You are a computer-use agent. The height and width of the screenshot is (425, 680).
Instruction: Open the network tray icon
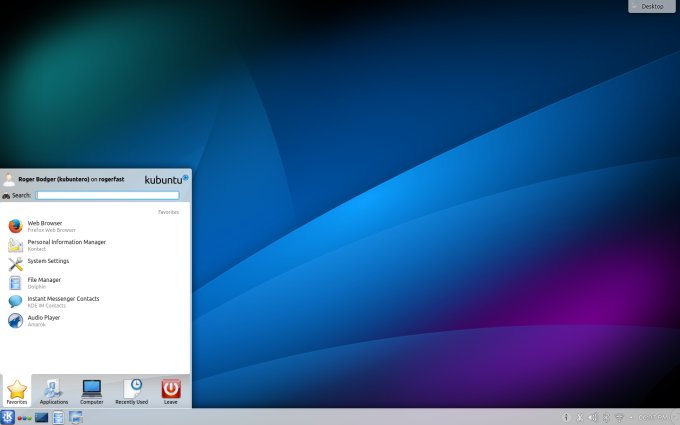pos(620,417)
